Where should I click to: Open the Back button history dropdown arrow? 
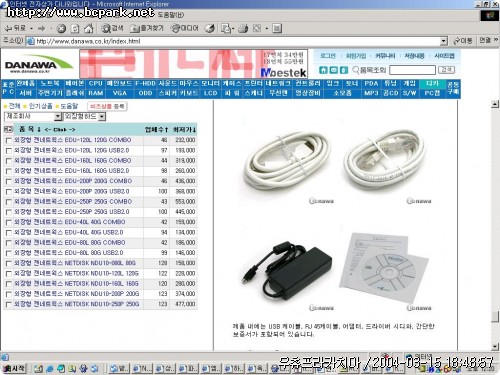pyautogui.click(x=31, y=29)
